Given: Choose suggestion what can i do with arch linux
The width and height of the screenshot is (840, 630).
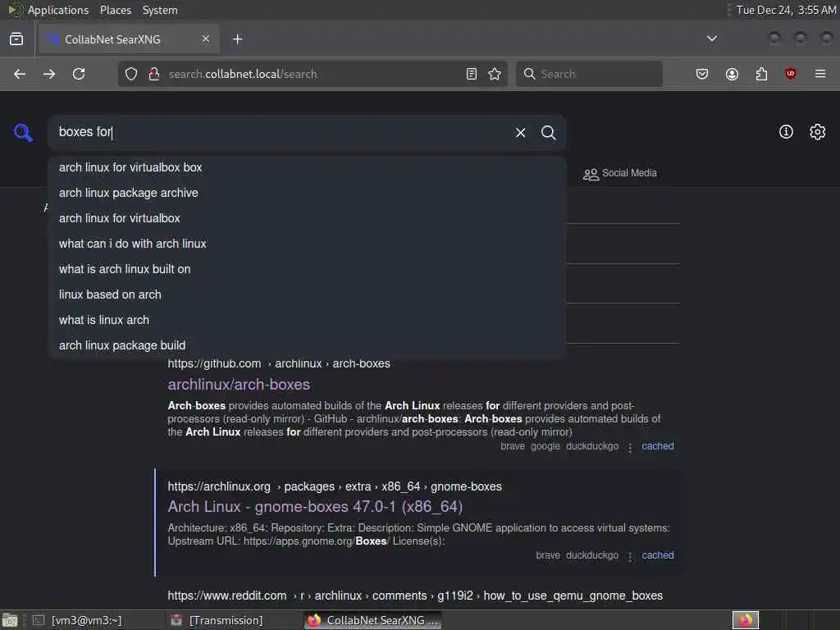Looking at the screenshot, I should 307,244.
